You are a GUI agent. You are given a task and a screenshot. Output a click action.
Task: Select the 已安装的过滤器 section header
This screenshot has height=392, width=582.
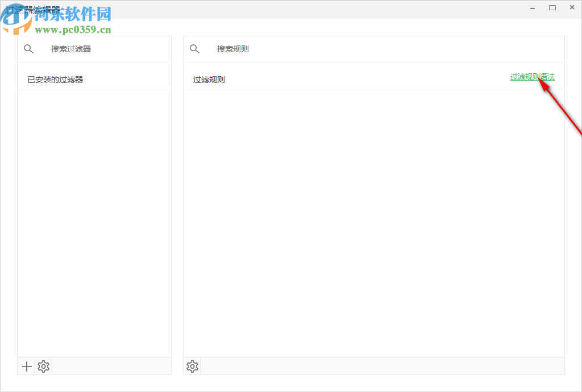(x=55, y=79)
